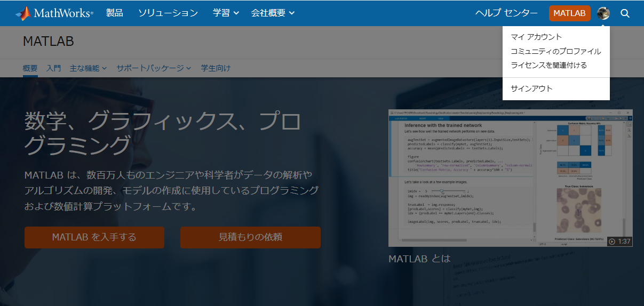This screenshot has width=644, height=306.
Task: Open the ソリューション menu
Action: (168, 13)
